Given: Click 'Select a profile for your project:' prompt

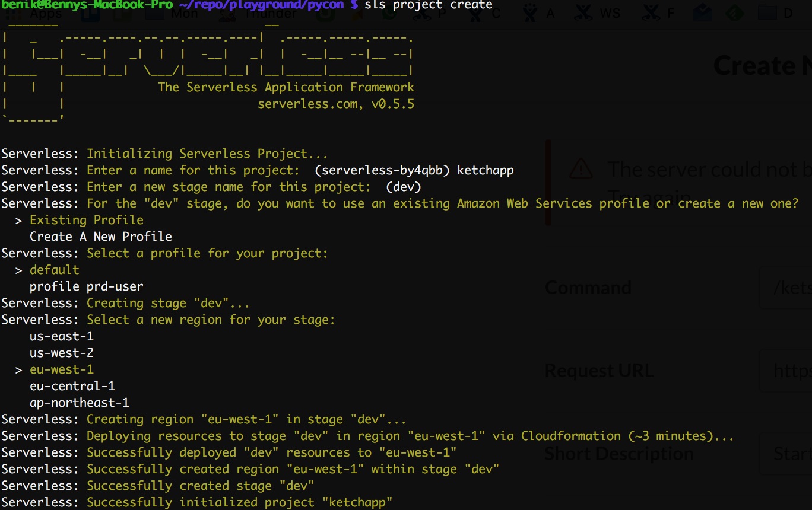Looking at the screenshot, I should click(207, 253).
